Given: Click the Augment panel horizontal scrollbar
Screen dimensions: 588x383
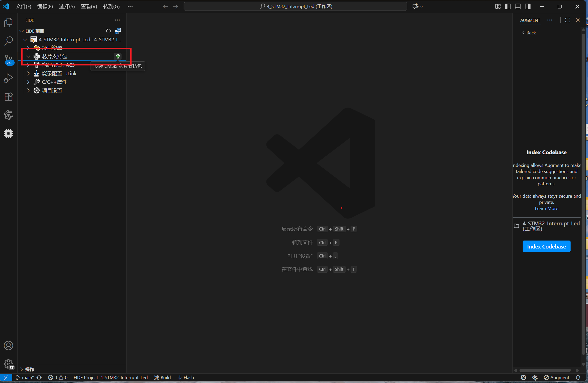Looking at the screenshot, I should point(545,370).
